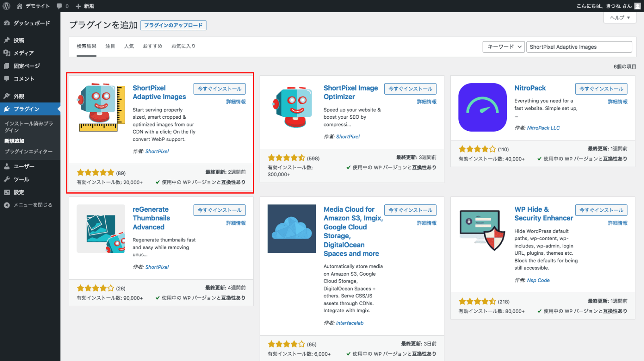Viewport: 644px width, 361px height.
Task: View 詳細情報 for NitroPack
Action: coord(617,102)
